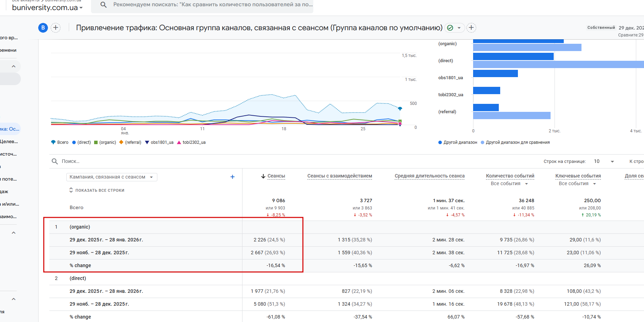Open the dropdown arrow beside the green check
Viewport: 644px width, 322px height.
click(x=459, y=28)
